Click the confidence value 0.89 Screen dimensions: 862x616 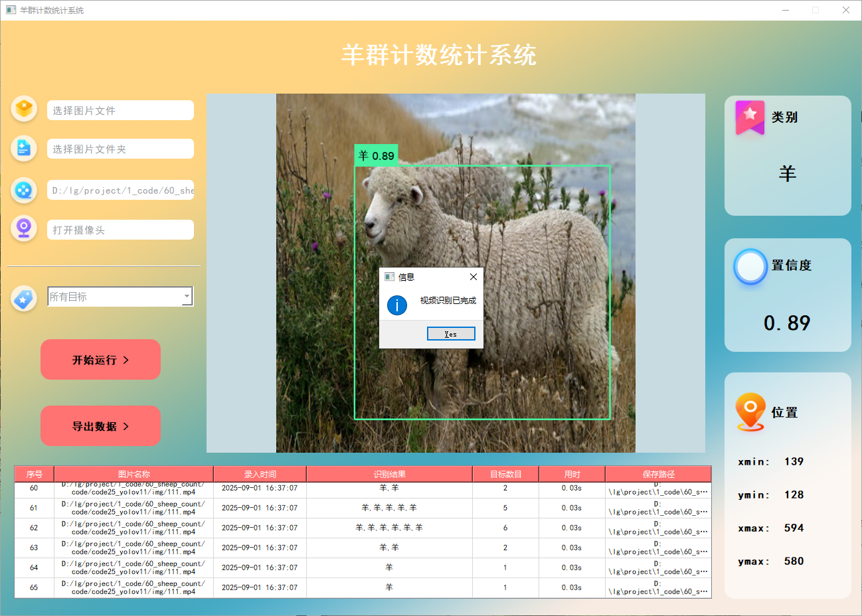(787, 323)
